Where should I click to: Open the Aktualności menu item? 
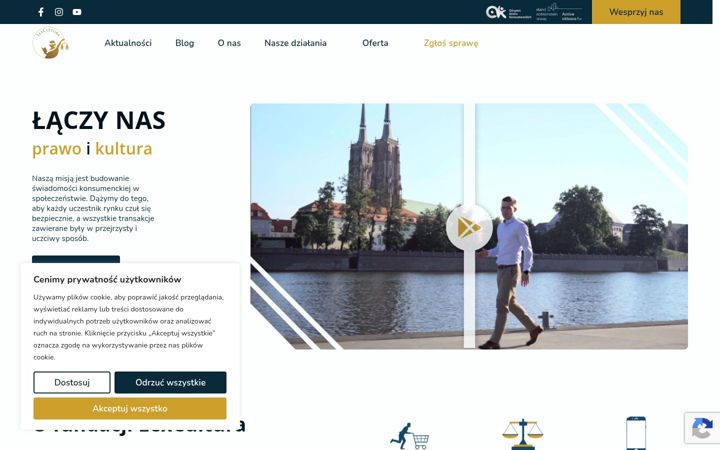(x=128, y=43)
